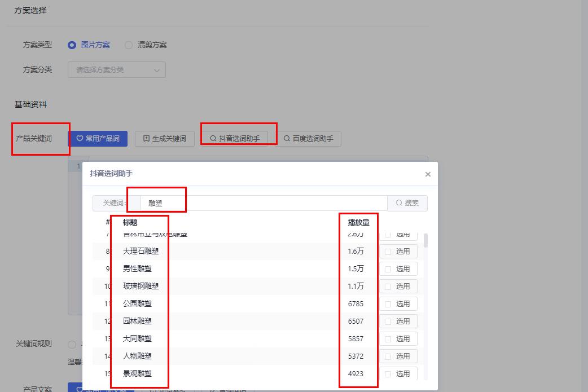This screenshot has height=392, width=588.
Task: Click the 搜索 button to search keywords
Action: pyautogui.click(x=407, y=203)
